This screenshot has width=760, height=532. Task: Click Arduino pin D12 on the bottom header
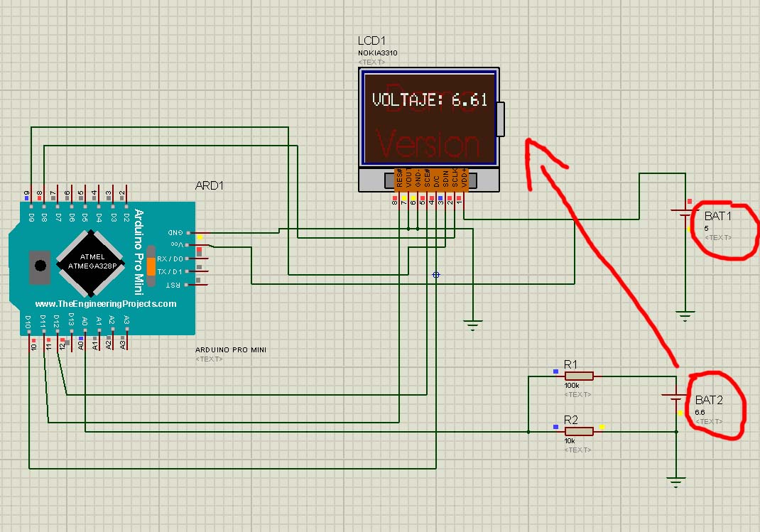(x=58, y=332)
